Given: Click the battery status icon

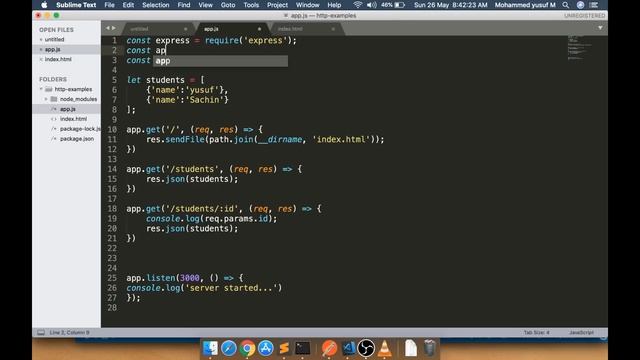Looking at the screenshot, I should (400, 5).
